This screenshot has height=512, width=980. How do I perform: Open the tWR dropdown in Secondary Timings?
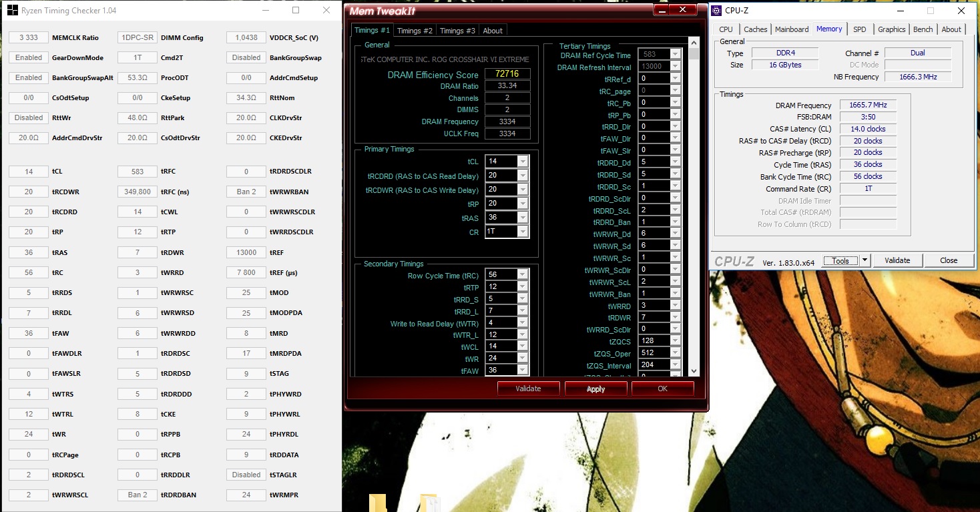coord(523,358)
